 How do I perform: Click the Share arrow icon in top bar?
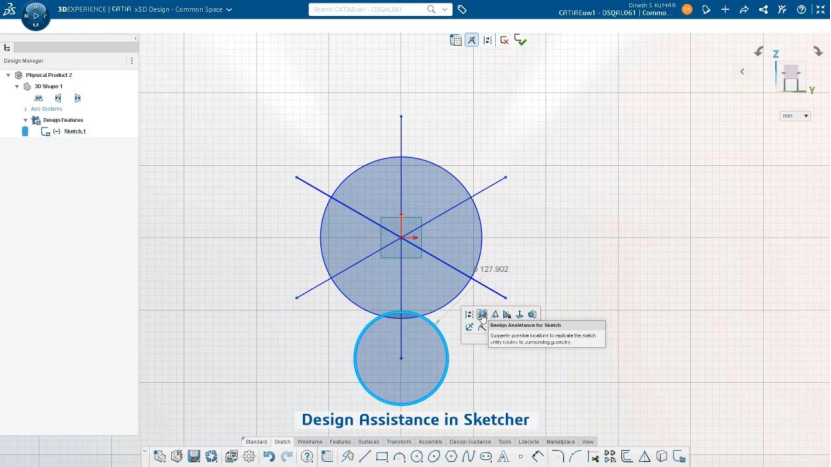(744, 10)
